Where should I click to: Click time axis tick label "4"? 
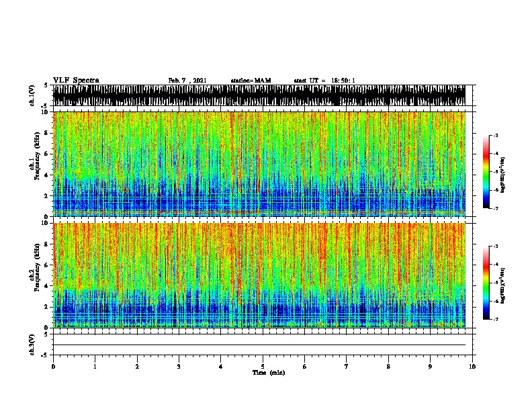pos(221,367)
